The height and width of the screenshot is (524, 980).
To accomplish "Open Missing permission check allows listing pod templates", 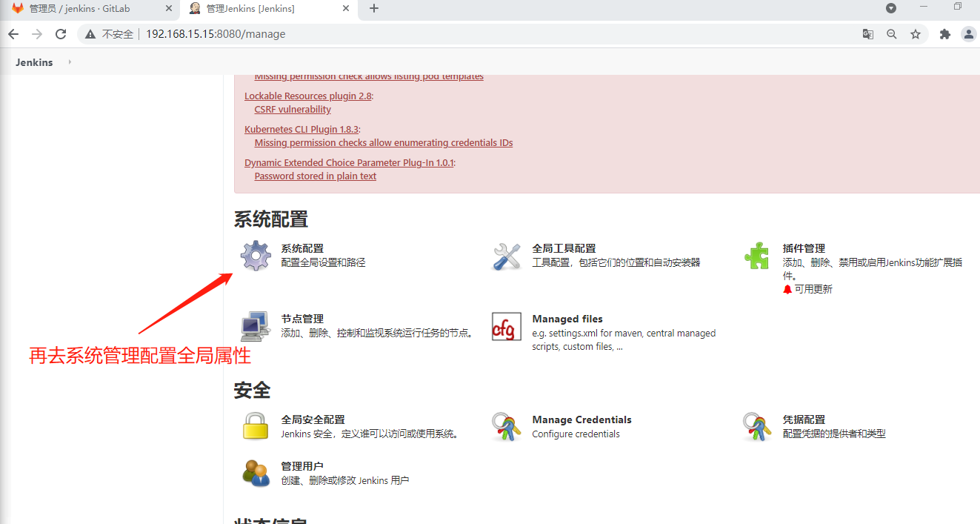I will [x=369, y=76].
